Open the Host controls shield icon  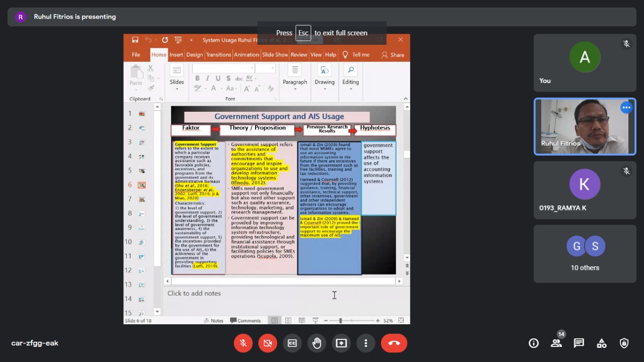624,343
